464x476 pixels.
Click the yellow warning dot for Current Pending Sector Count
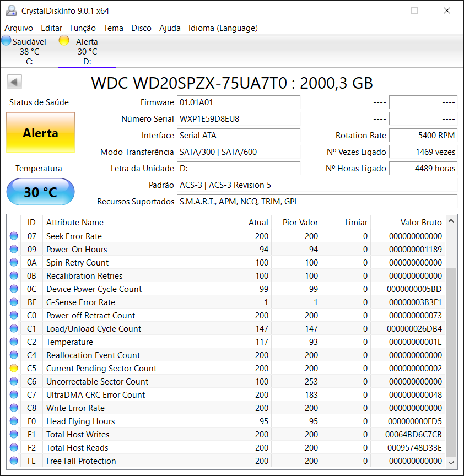(x=14, y=368)
